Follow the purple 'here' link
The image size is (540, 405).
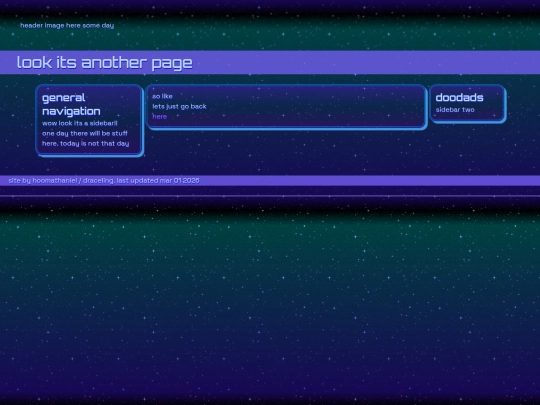coord(159,116)
